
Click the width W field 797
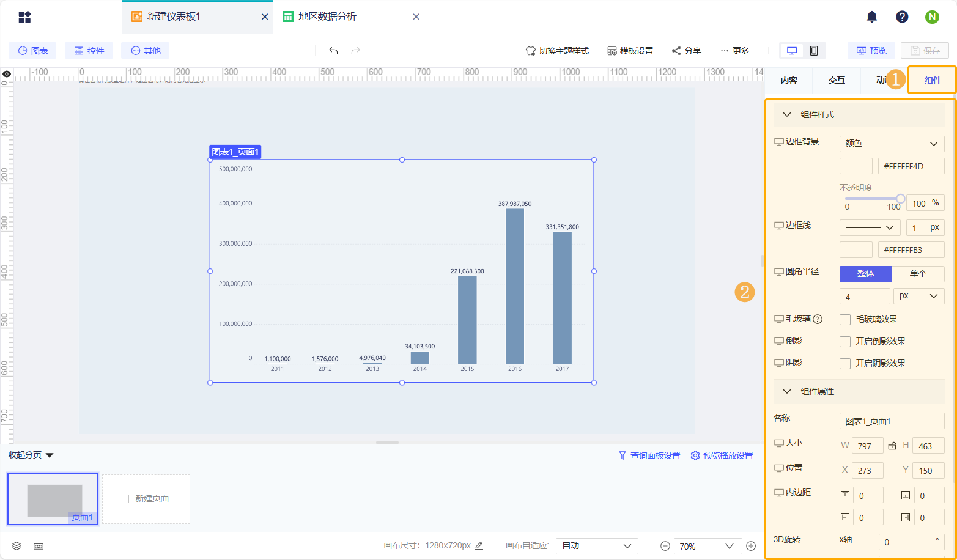[x=867, y=446]
